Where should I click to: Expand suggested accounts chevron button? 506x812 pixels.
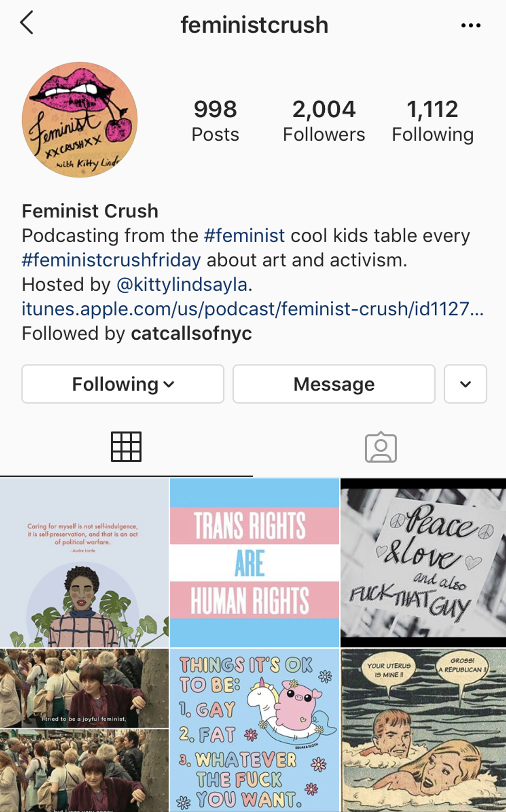(465, 384)
